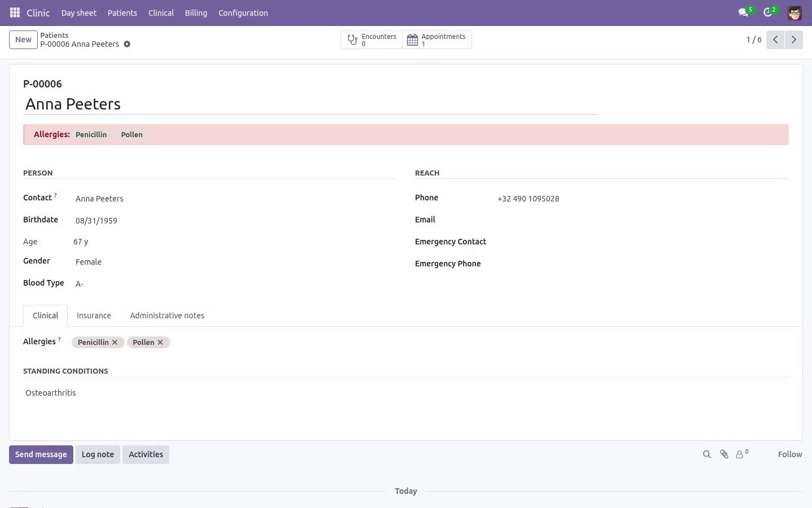812x508 pixels.
Task: Open attachments paperclip icon
Action: (724, 454)
